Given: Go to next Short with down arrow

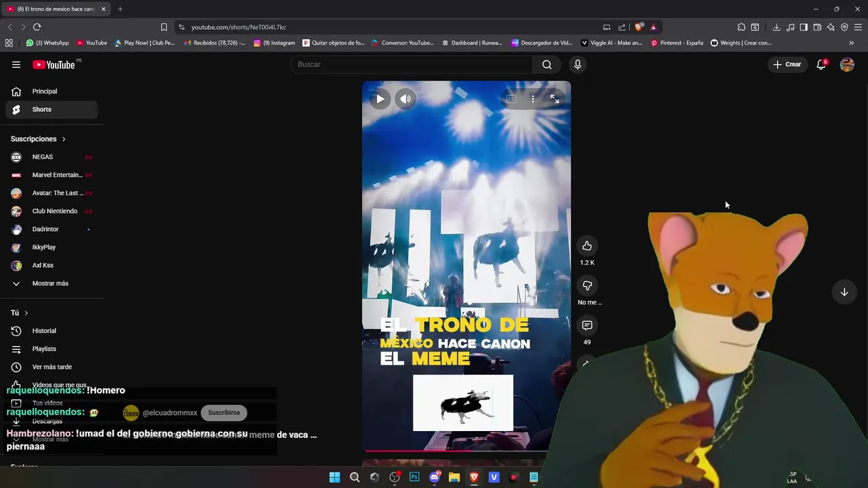Looking at the screenshot, I should coord(844,292).
